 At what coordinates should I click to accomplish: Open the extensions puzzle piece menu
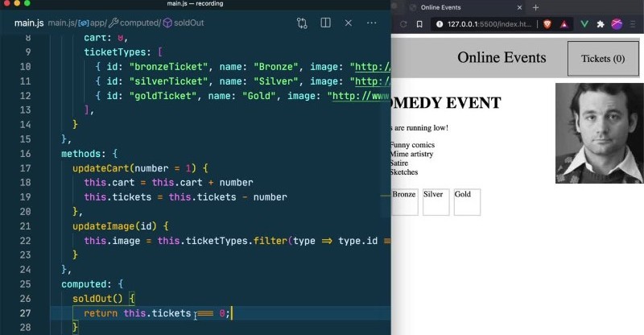click(x=601, y=24)
